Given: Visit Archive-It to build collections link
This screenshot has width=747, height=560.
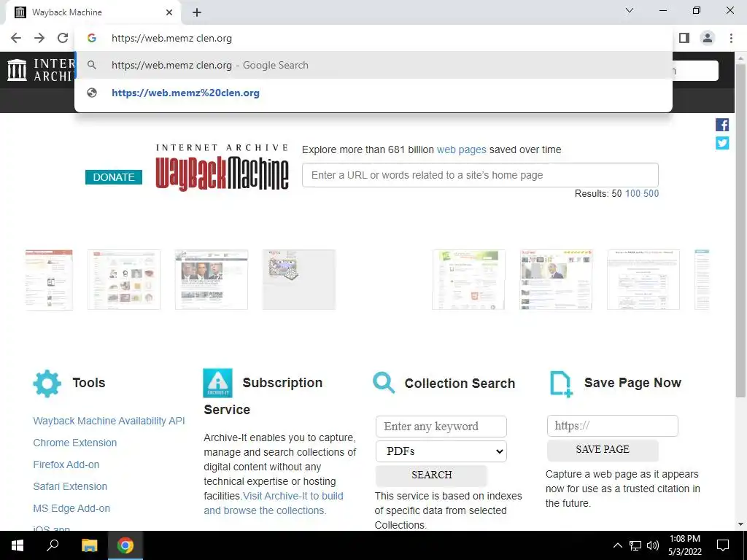Looking at the screenshot, I should pyautogui.click(x=274, y=503).
